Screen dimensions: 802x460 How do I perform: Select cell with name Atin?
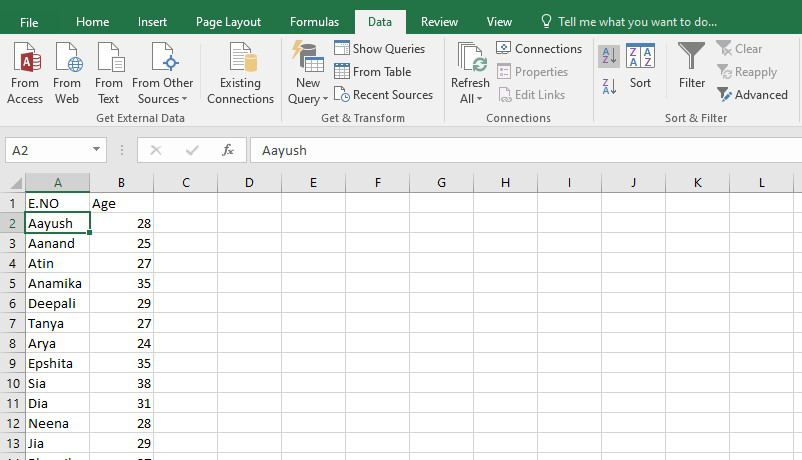[58, 264]
